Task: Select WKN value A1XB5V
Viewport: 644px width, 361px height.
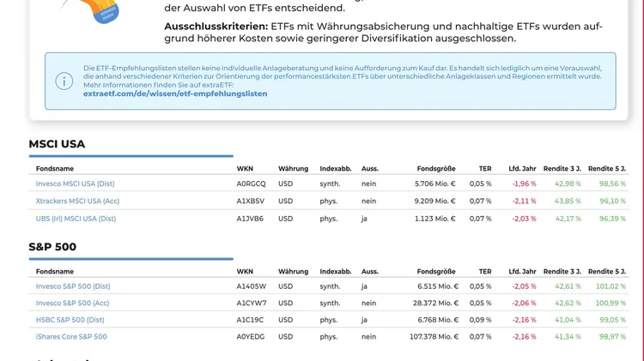Action: click(251, 201)
